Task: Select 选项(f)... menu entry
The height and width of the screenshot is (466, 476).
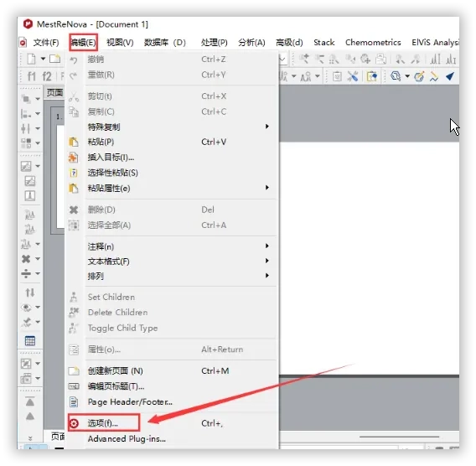Action: click(103, 423)
